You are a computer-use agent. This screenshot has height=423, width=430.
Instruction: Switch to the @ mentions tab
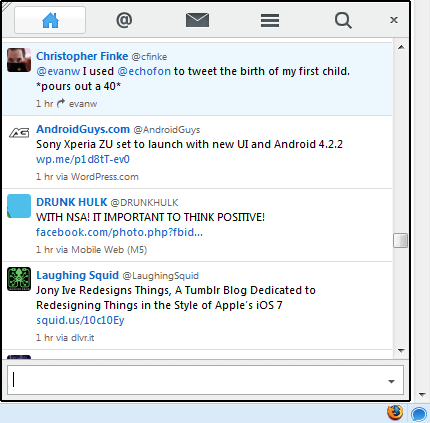124,20
